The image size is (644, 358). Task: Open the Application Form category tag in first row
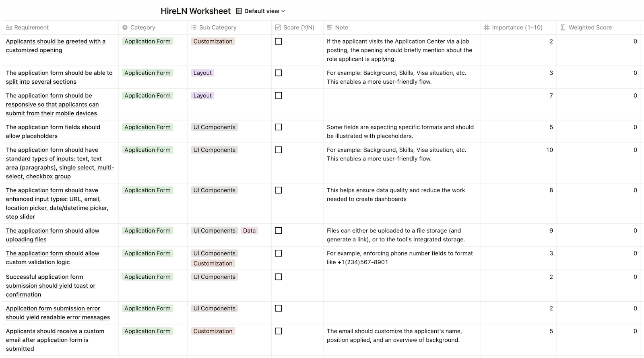[x=147, y=41]
